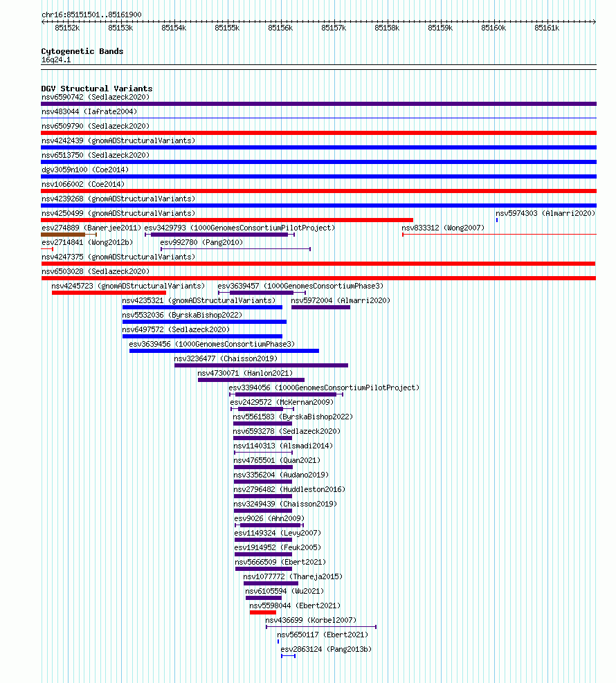The width and height of the screenshot is (616, 683).
Task: Select esv3394056 1000GenomesConsortiumPilotProject label
Action: point(324,388)
